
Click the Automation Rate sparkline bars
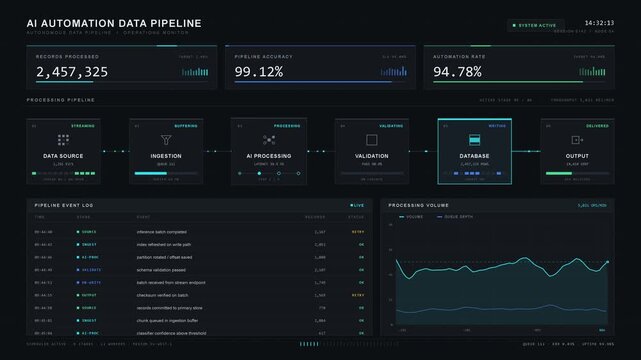pos(592,72)
